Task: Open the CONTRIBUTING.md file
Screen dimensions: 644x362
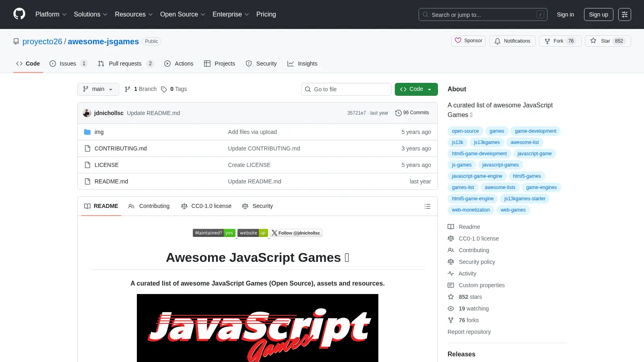Action: point(121,148)
